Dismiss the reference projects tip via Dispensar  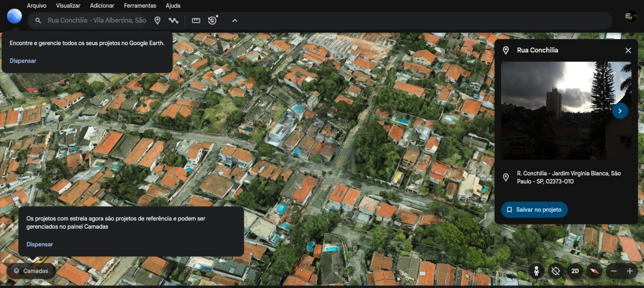pos(40,244)
